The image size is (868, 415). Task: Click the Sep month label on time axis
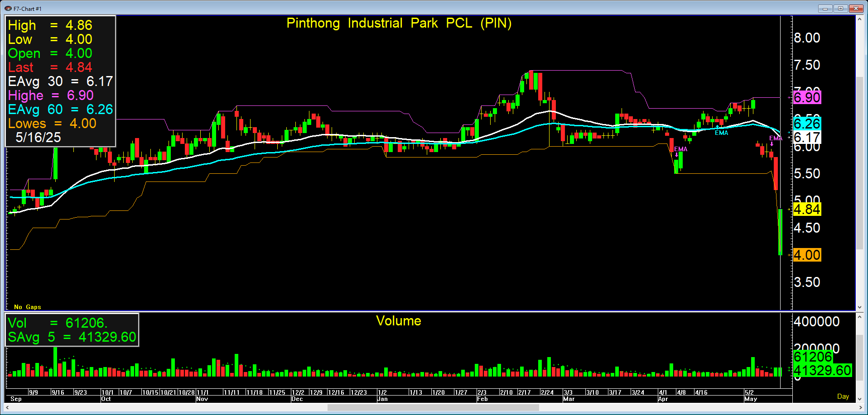pos(16,399)
